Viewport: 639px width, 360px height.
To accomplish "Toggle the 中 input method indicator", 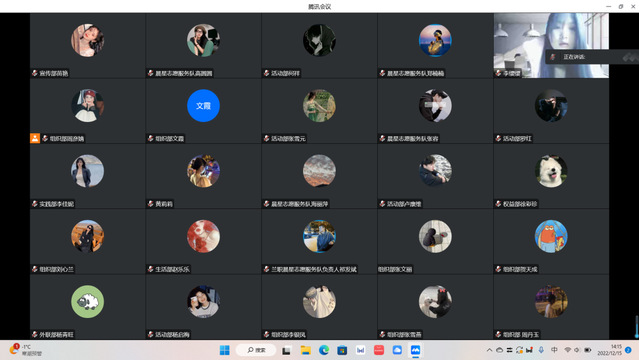I will [x=554, y=350].
